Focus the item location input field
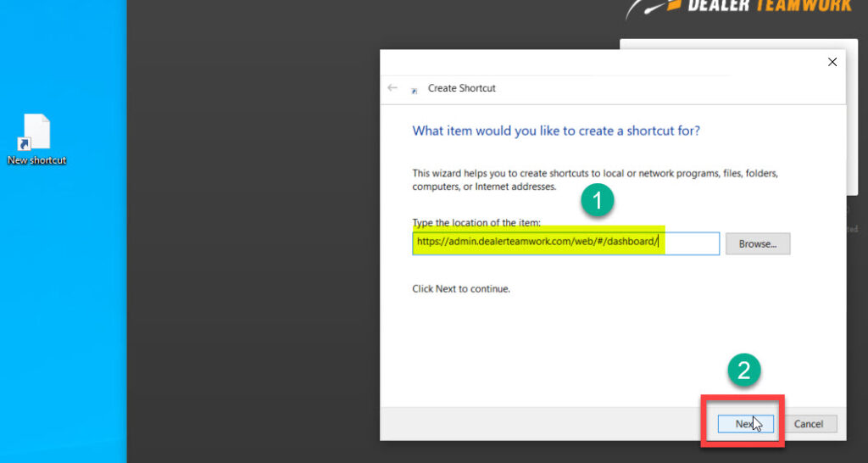The image size is (868, 463). (565, 243)
